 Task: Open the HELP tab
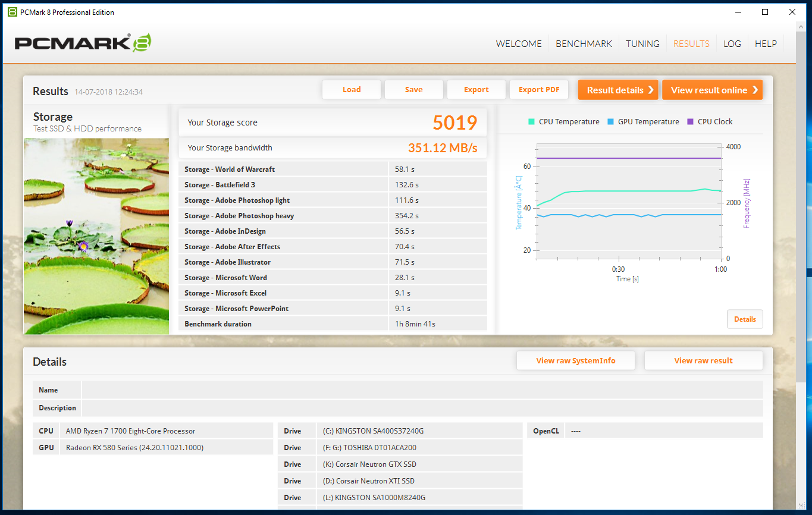click(x=766, y=43)
